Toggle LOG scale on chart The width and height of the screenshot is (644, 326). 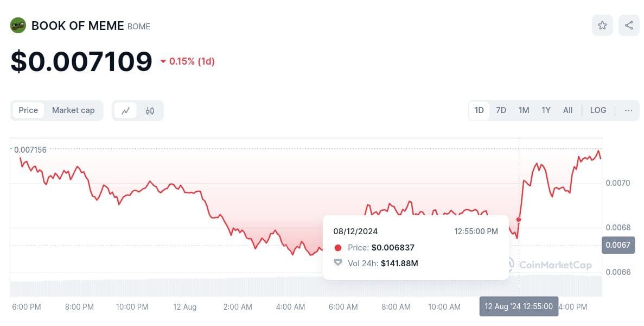pos(598,110)
